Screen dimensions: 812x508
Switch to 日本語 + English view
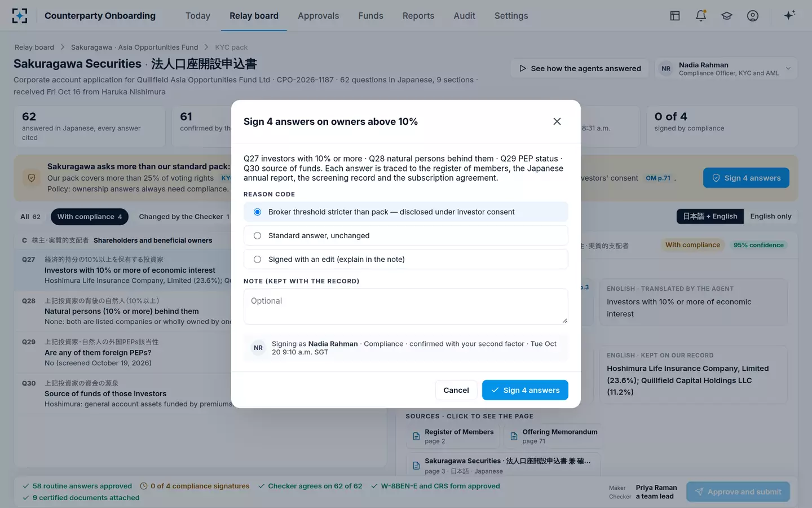[710, 216]
